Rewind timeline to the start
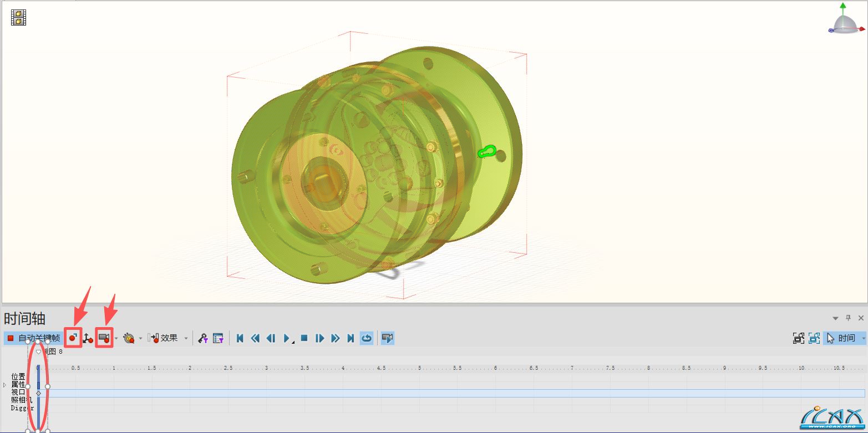This screenshot has width=868, height=433. (x=240, y=338)
